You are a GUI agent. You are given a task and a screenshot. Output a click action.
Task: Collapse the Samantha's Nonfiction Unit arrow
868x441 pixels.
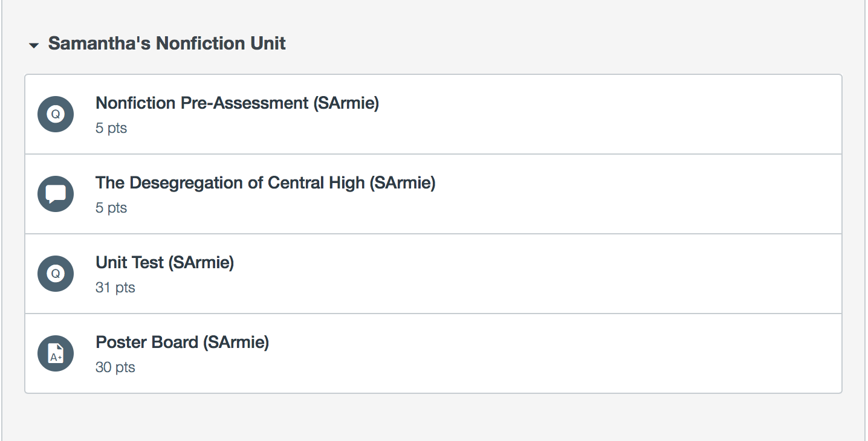(x=34, y=45)
